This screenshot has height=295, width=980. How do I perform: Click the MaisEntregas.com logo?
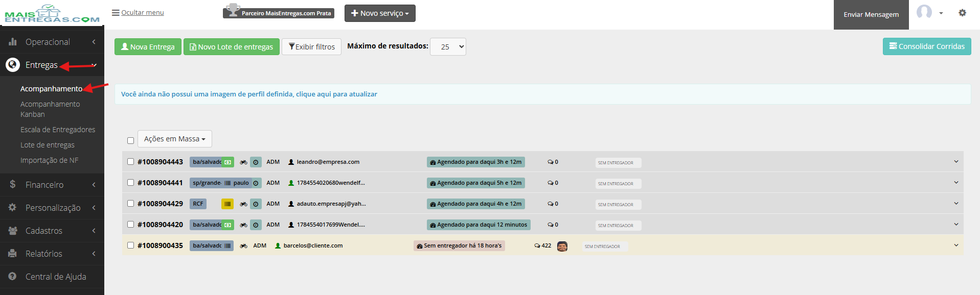coord(52,14)
